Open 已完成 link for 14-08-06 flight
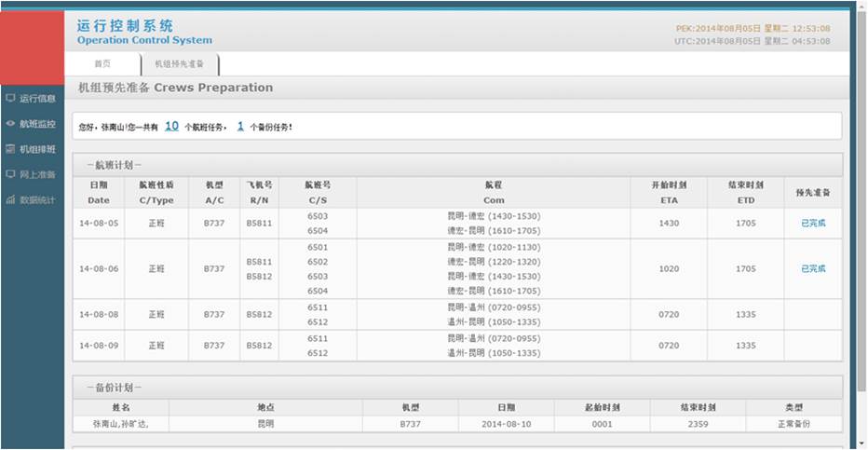Screen dimensions: 868x450 click(x=813, y=268)
